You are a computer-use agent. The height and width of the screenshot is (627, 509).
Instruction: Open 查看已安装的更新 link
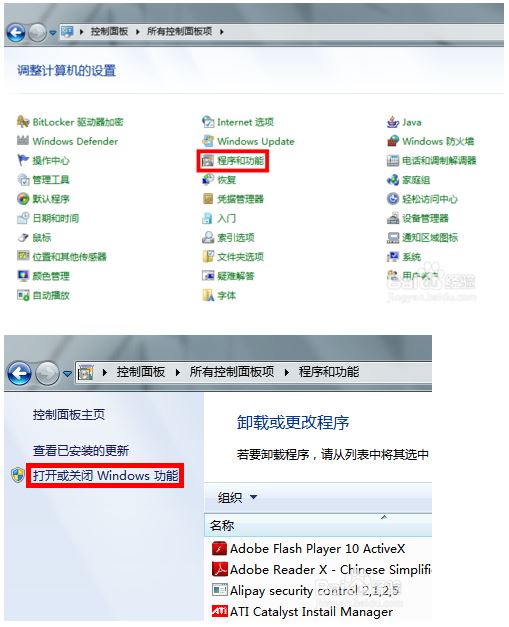click(80, 451)
